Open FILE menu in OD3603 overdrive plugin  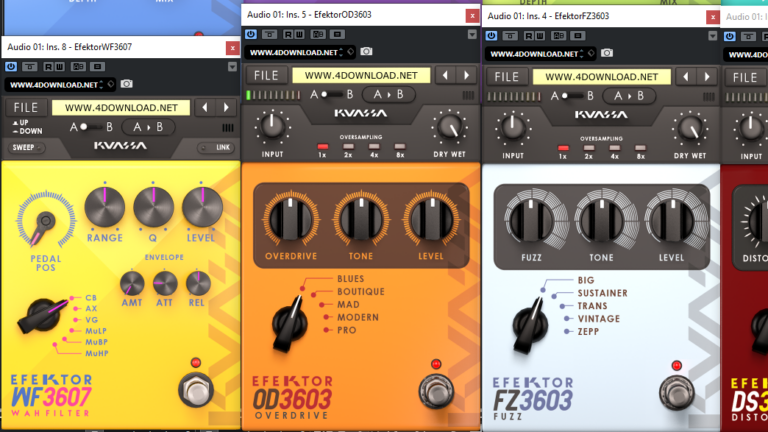(x=266, y=75)
